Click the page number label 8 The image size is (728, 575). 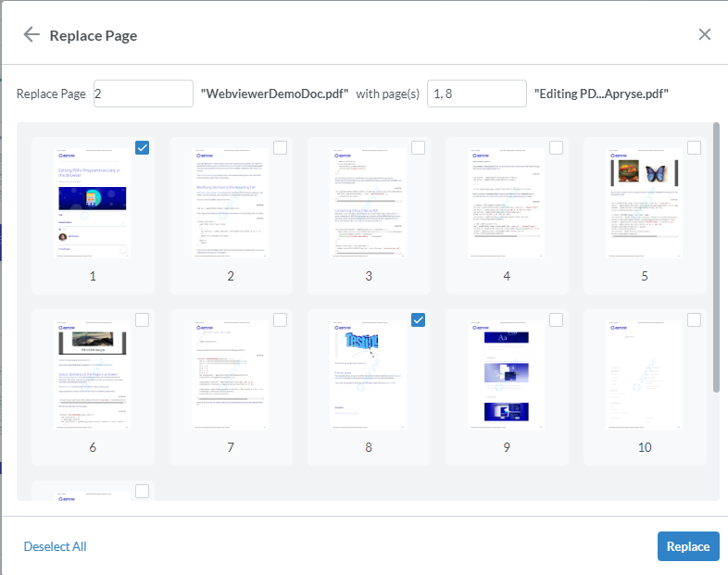coord(369,447)
